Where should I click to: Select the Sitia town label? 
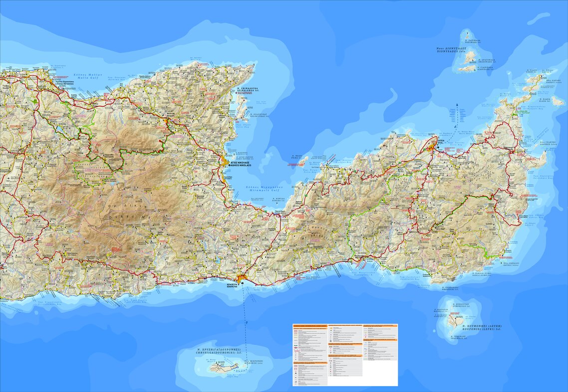point(441,141)
